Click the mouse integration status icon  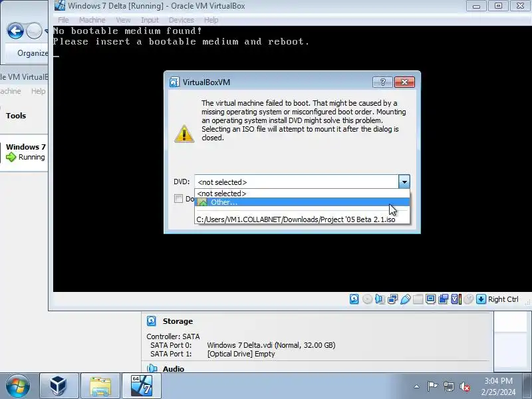point(469,299)
